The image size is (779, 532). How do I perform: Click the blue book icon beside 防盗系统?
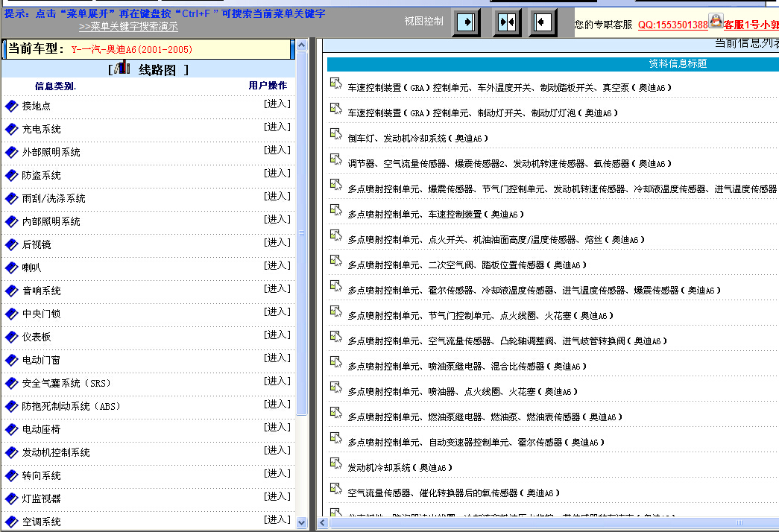(11, 175)
